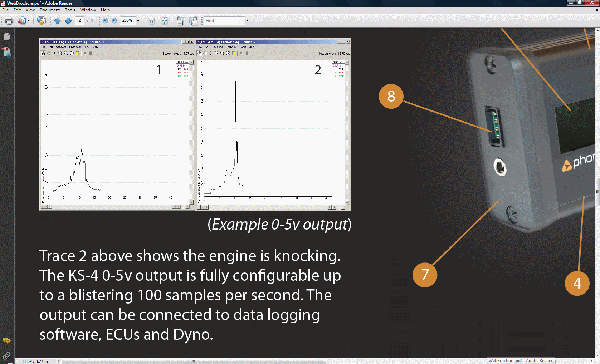The image size is (600, 364).
Task: Open the Edit menu
Action: pos(17,10)
